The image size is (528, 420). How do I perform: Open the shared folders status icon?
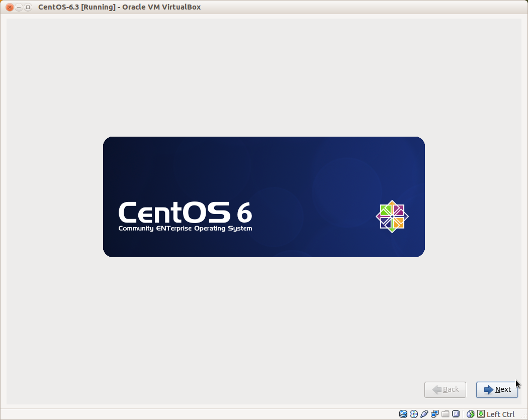pyautogui.click(x=445, y=414)
